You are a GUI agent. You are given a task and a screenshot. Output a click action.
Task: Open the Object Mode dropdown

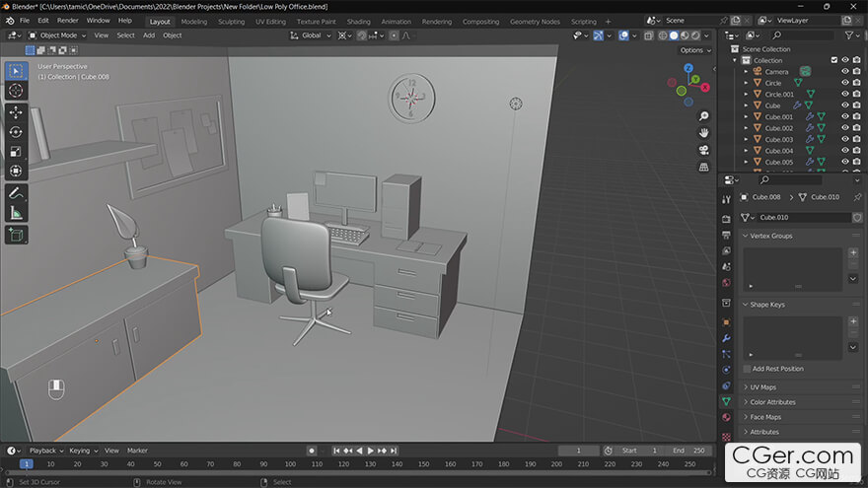tap(58, 35)
